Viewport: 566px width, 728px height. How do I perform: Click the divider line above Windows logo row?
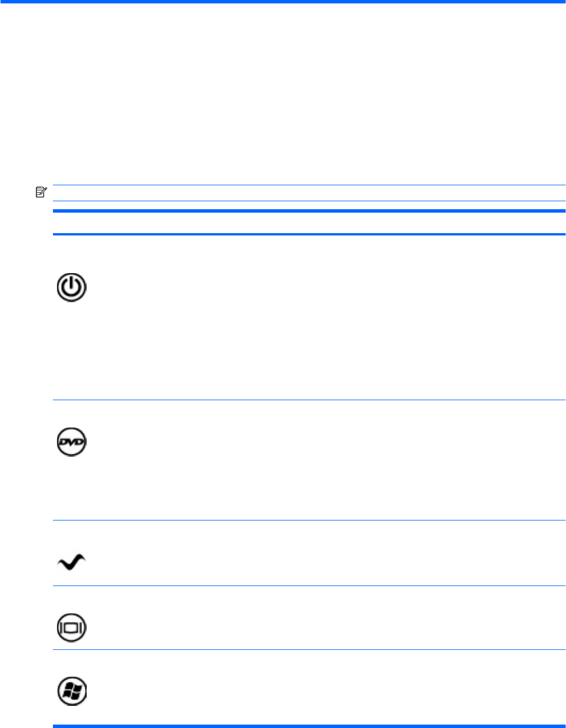click(308, 649)
